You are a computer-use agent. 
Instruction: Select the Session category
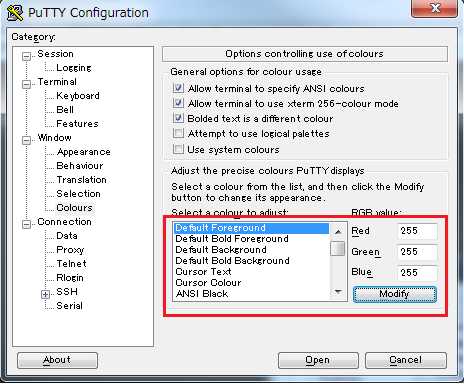tap(55, 54)
